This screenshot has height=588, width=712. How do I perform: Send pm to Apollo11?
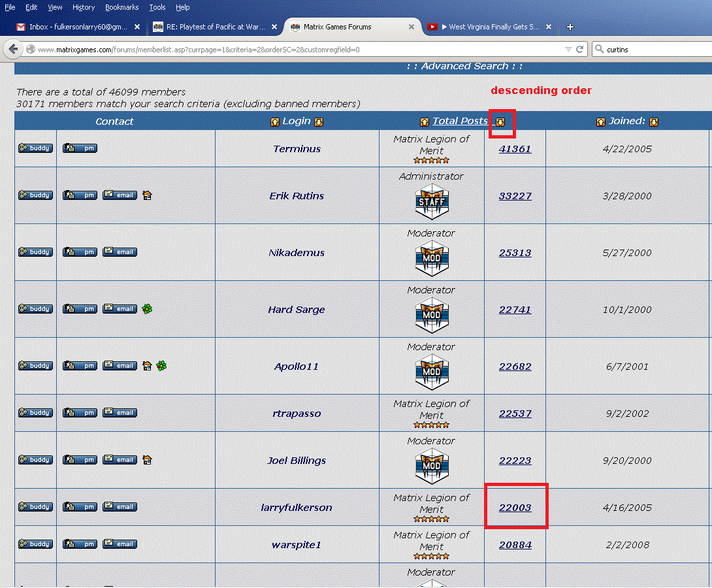(80, 365)
